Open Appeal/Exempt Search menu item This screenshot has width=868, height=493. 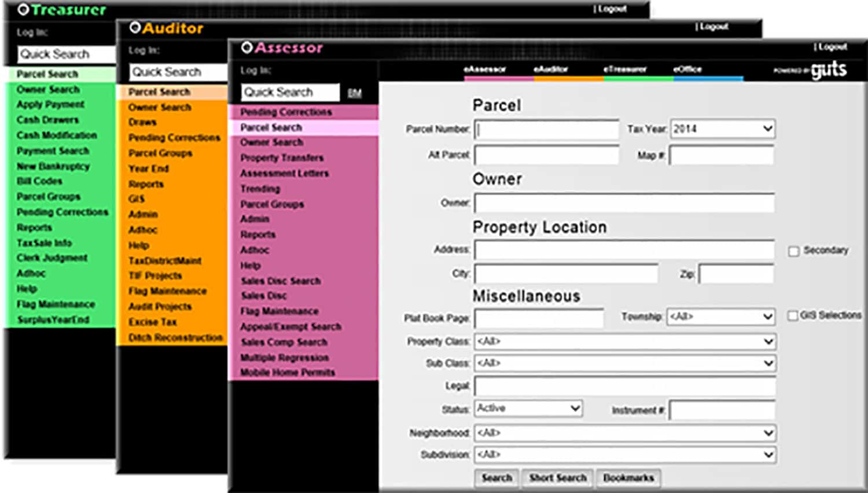point(290,327)
